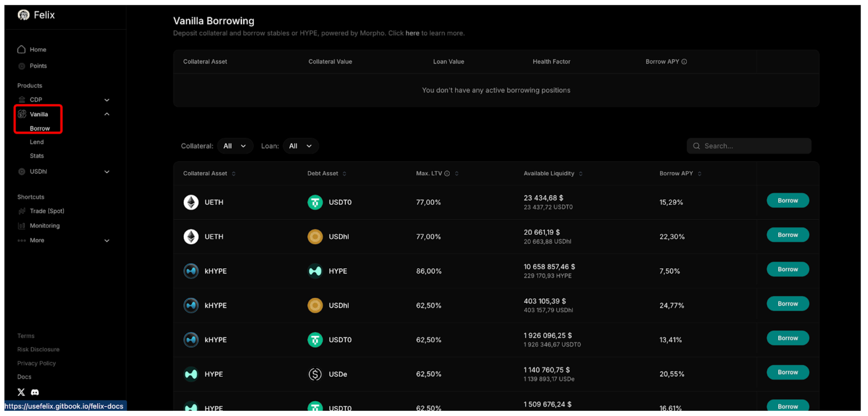Go to the Lend page

click(x=37, y=142)
